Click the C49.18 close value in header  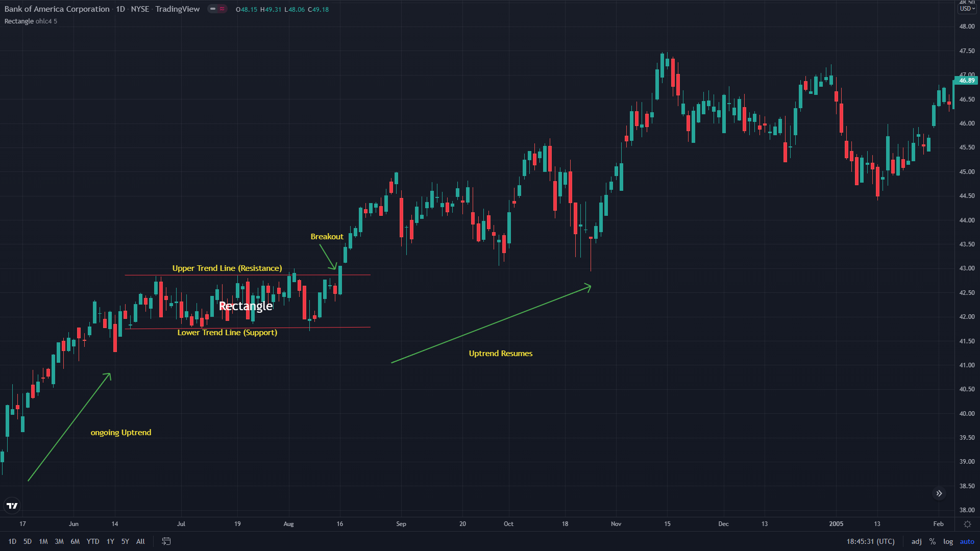tap(318, 9)
